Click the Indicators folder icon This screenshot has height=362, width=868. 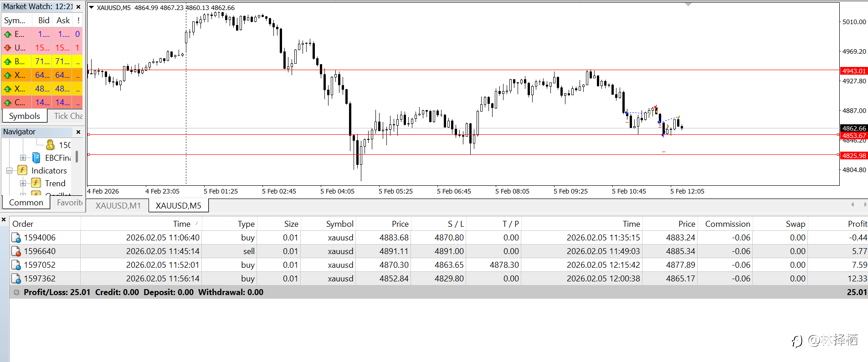(x=22, y=170)
